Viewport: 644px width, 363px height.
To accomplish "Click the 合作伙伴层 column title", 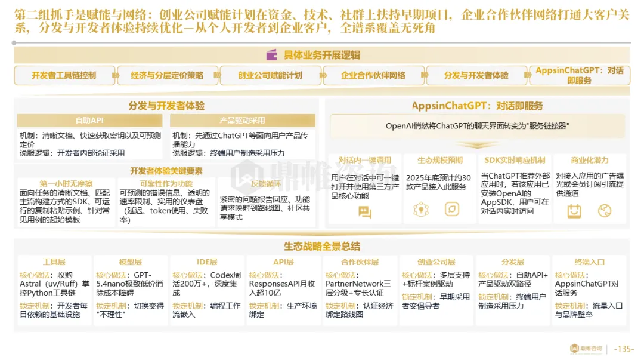I will point(360,262).
